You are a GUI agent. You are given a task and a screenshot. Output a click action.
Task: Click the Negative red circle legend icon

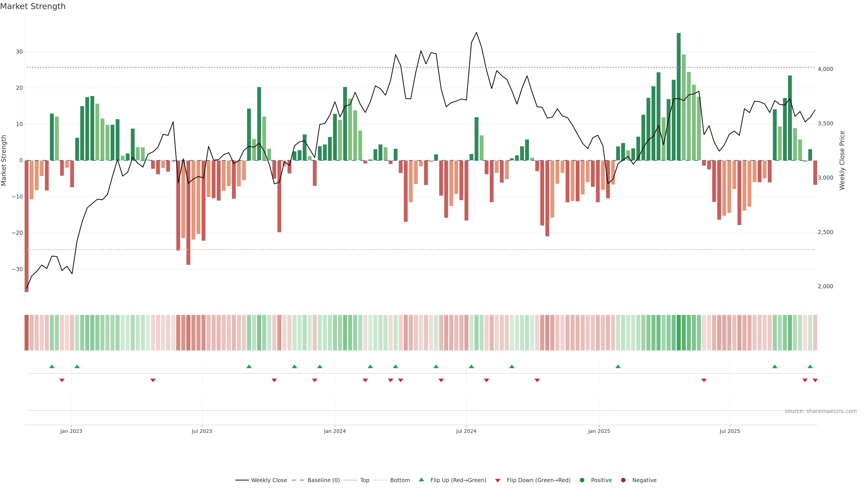[x=623, y=480]
